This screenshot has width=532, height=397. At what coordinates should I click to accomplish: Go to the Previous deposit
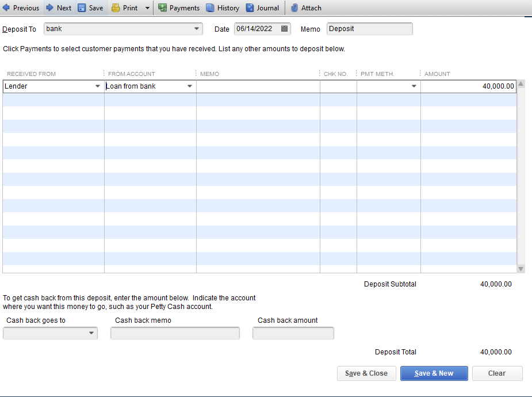[21, 8]
